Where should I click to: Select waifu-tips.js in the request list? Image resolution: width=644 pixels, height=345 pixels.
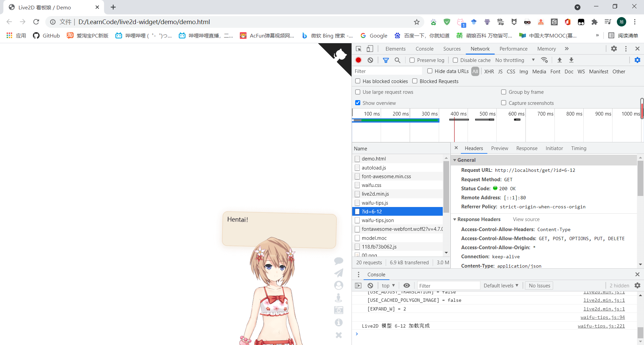375,202
